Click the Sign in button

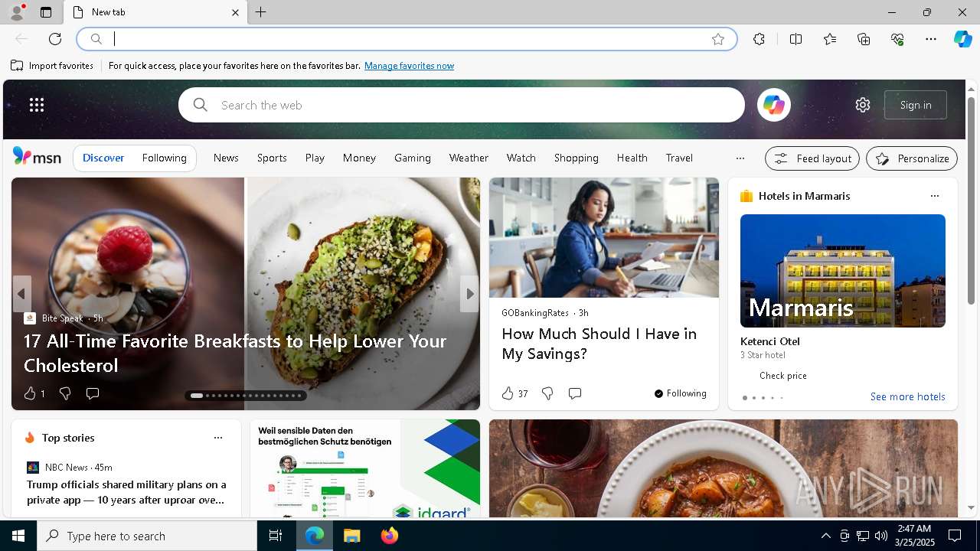(916, 105)
